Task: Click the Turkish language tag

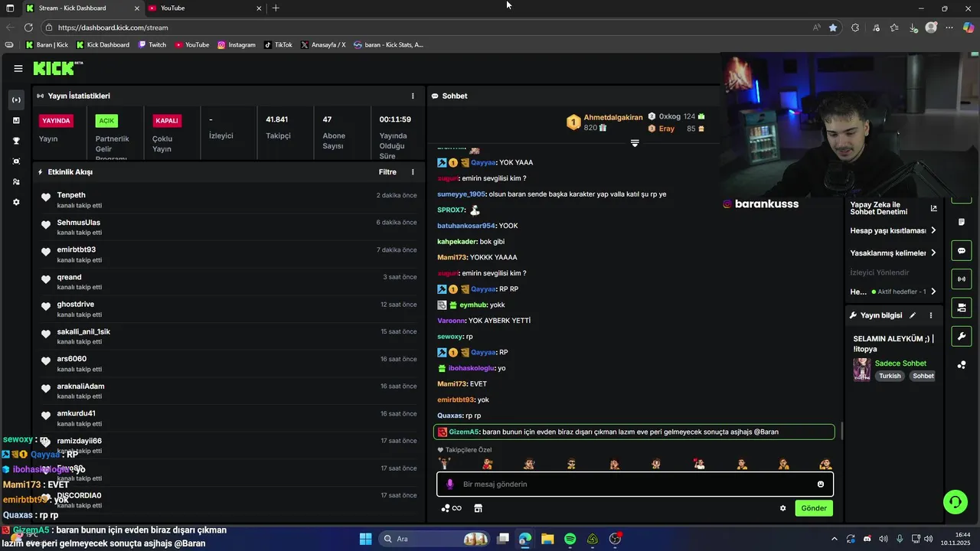Action: [890, 376]
